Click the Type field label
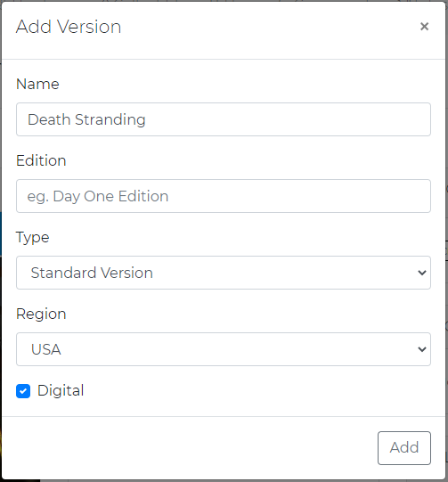The width and height of the screenshot is (448, 482). point(33,238)
